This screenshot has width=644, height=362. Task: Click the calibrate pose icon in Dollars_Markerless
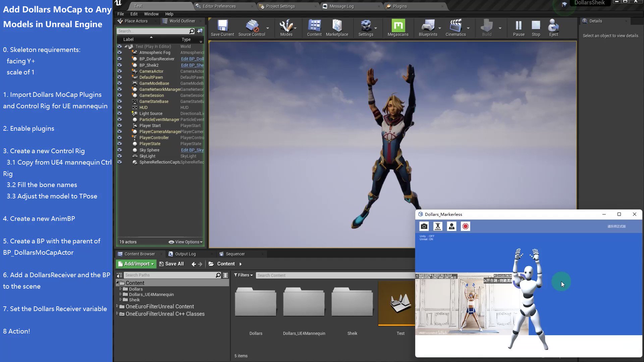[438, 226]
